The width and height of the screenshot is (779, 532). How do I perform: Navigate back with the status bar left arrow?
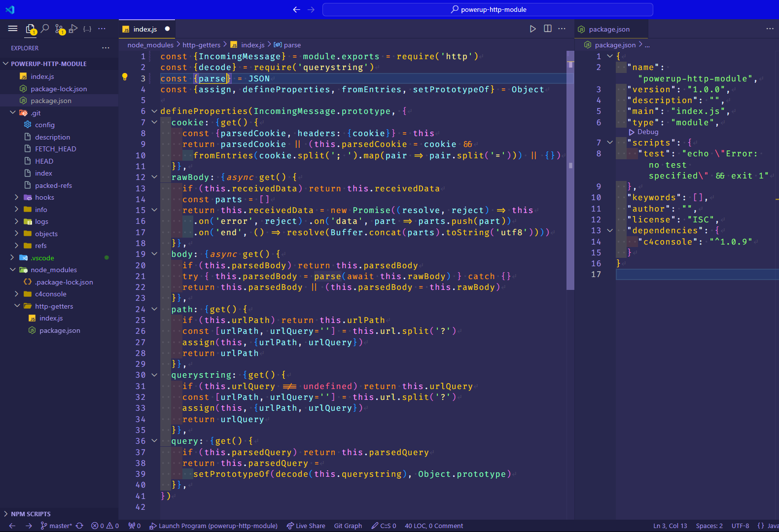[12, 526]
